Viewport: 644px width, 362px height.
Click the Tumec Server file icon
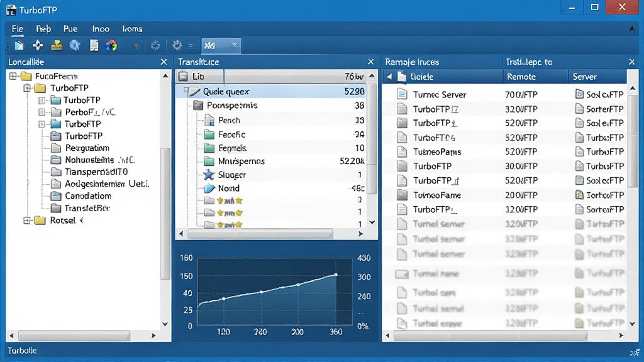(x=402, y=94)
